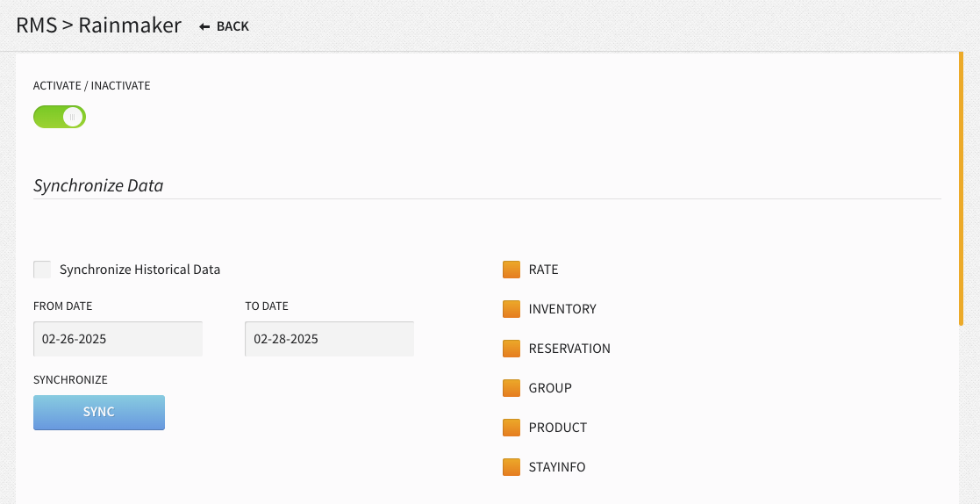Toggle the PRODUCT checkbox
Viewport: 980px width, 504px height.
point(511,428)
